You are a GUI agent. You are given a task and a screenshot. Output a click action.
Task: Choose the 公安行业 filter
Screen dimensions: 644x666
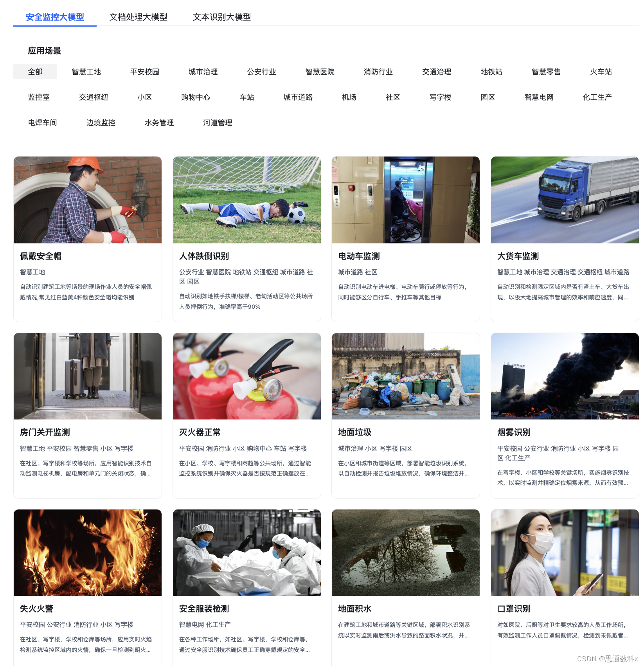tap(261, 72)
